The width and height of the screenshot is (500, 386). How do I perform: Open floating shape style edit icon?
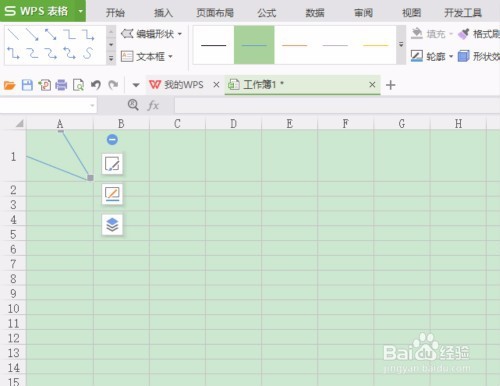(112, 164)
